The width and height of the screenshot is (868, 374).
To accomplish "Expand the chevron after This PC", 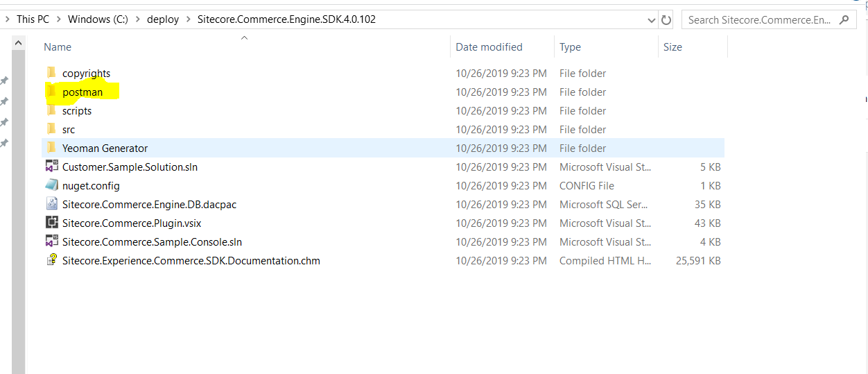I will [58, 19].
